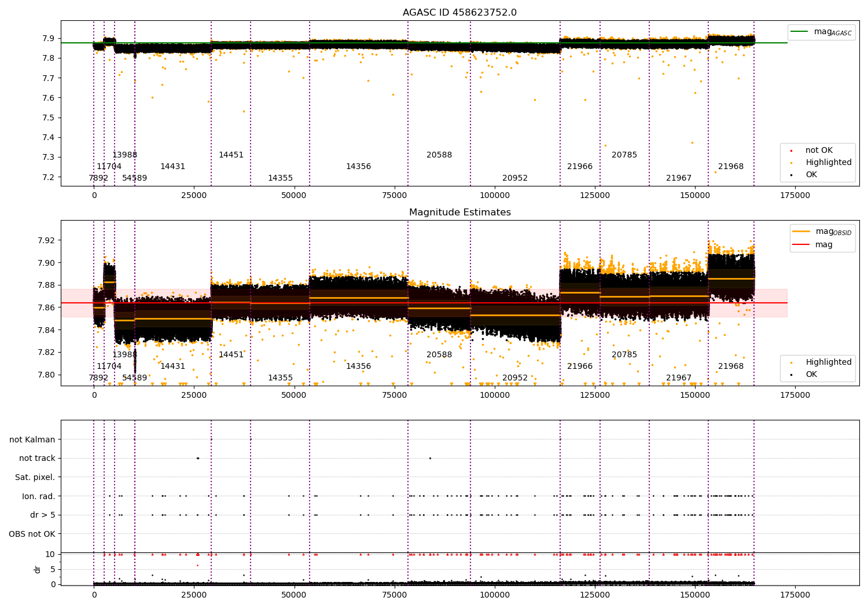Select obsid label 54589 in top panel
Image resolution: width=868 pixels, height=608 pixels.
tap(135, 178)
